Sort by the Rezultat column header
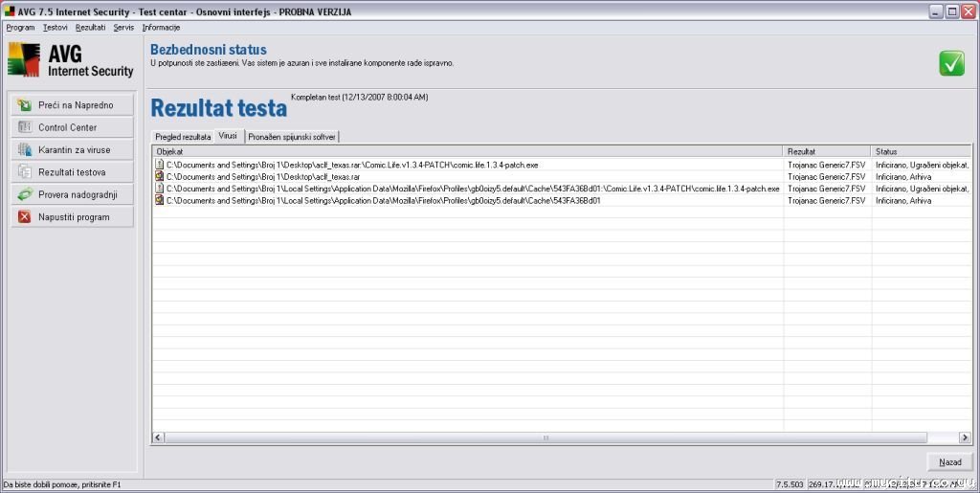Image resolution: width=980 pixels, height=493 pixels. [827, 152]
